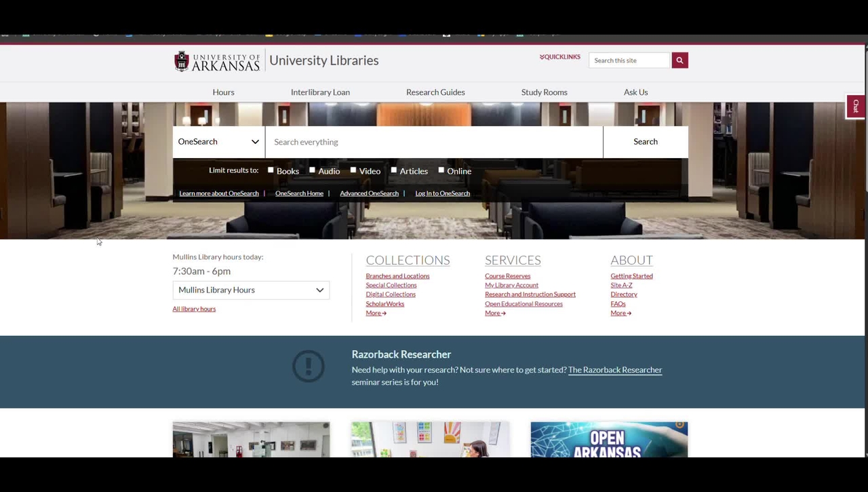Open the Directory link
Screen dimensions: 868x492
pyautogui.click(x=624, y=295)
